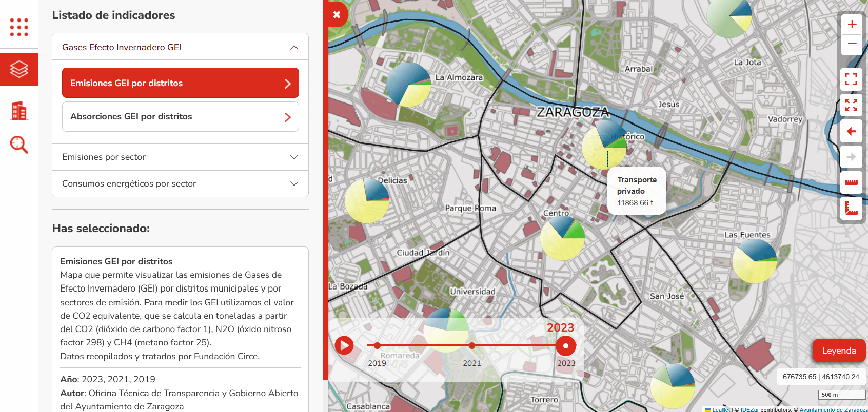
Task: Click the Casablanca map label
Action: tap(368, 406)
